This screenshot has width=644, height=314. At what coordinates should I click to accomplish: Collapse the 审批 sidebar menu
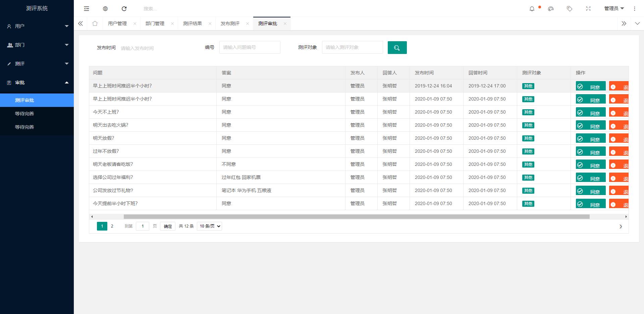pos(37,82)
